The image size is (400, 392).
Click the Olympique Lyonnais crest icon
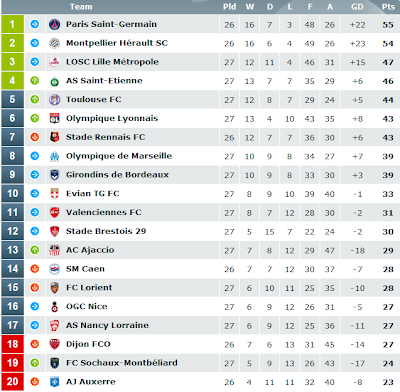(54, 118)
